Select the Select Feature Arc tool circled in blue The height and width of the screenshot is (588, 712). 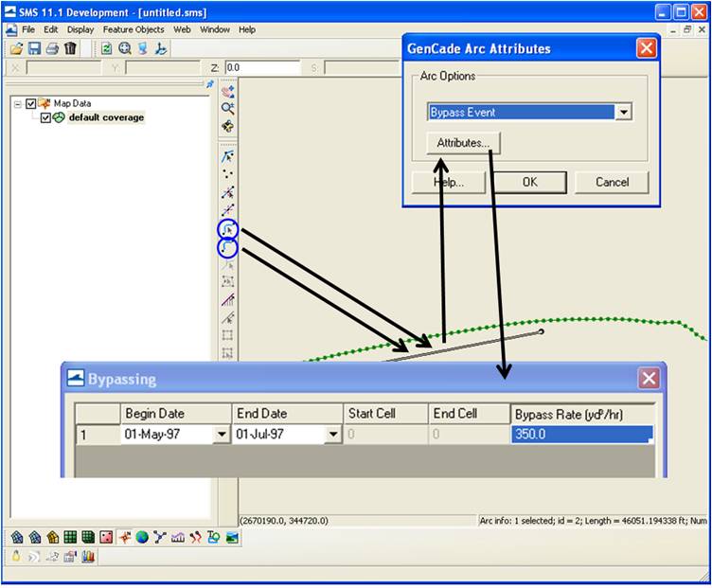tap(227, 230)
